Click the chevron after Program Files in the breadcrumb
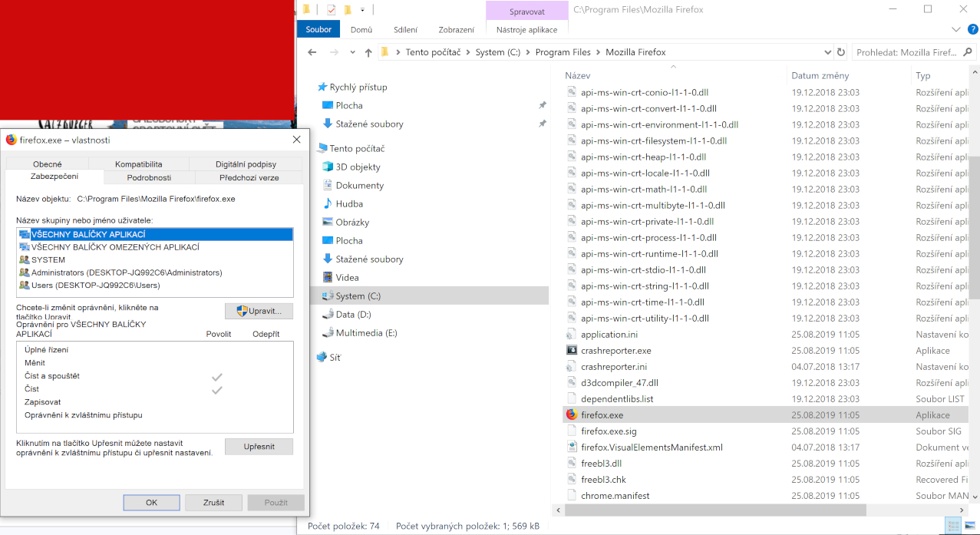This screenshot has width=980, height=535. 598,52
